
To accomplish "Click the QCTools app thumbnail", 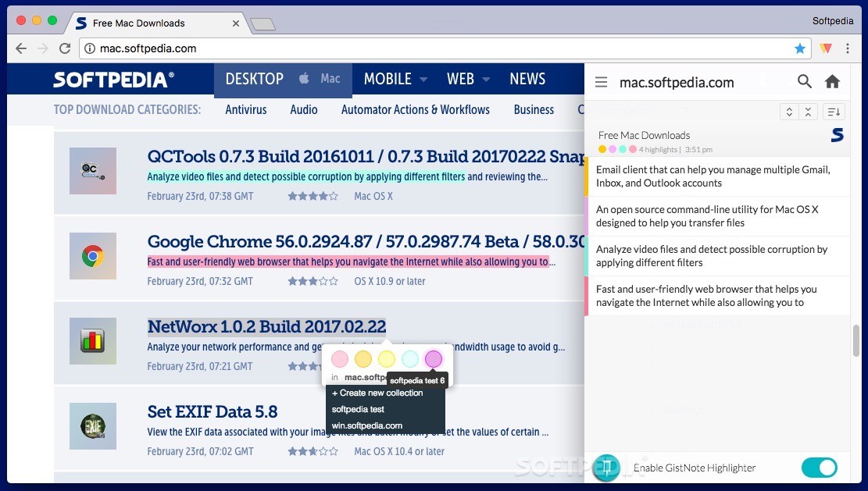I will 93,171.
